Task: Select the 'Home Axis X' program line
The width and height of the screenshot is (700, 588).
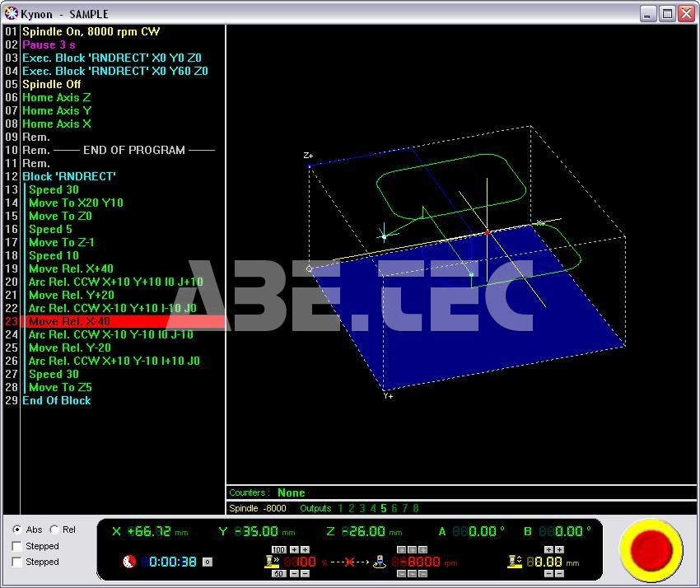Action: 57,124
